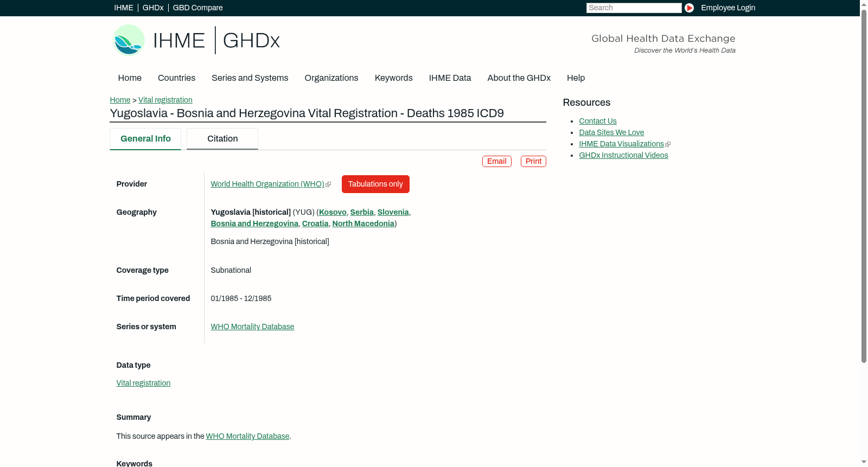Open the Bosnia and Herzegovina geography link
868x467 pixels.
pyautogui.click(x=254, y=224)
